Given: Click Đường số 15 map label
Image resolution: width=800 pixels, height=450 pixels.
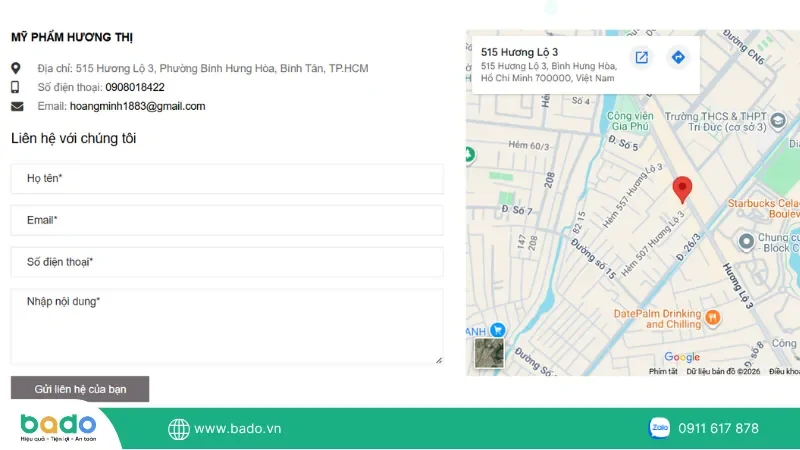Looking at the screenshot, I should 593,259.
